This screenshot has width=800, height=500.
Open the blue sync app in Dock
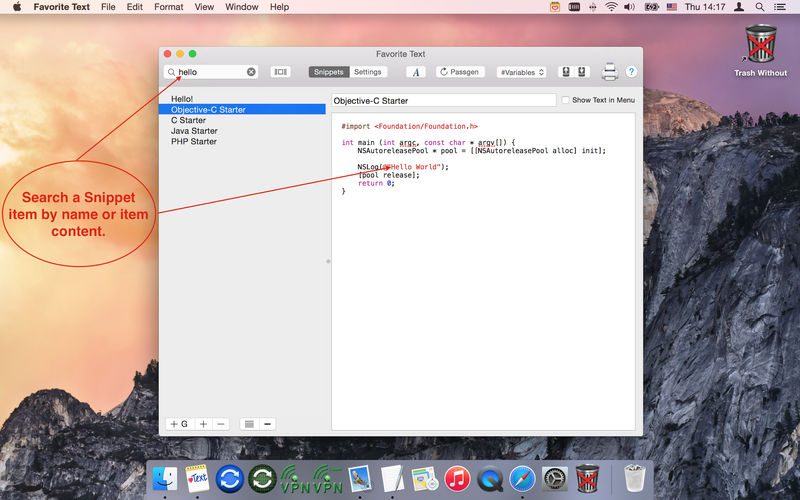[x=230, y=479]
